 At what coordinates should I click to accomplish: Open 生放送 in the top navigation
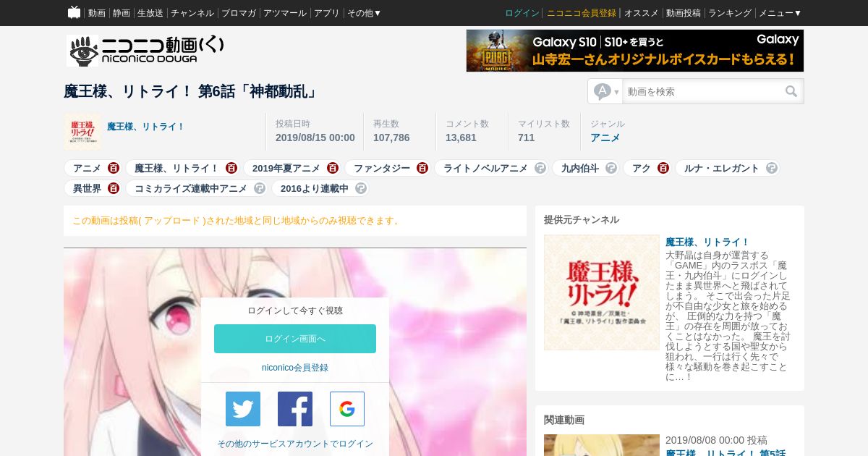150,13
